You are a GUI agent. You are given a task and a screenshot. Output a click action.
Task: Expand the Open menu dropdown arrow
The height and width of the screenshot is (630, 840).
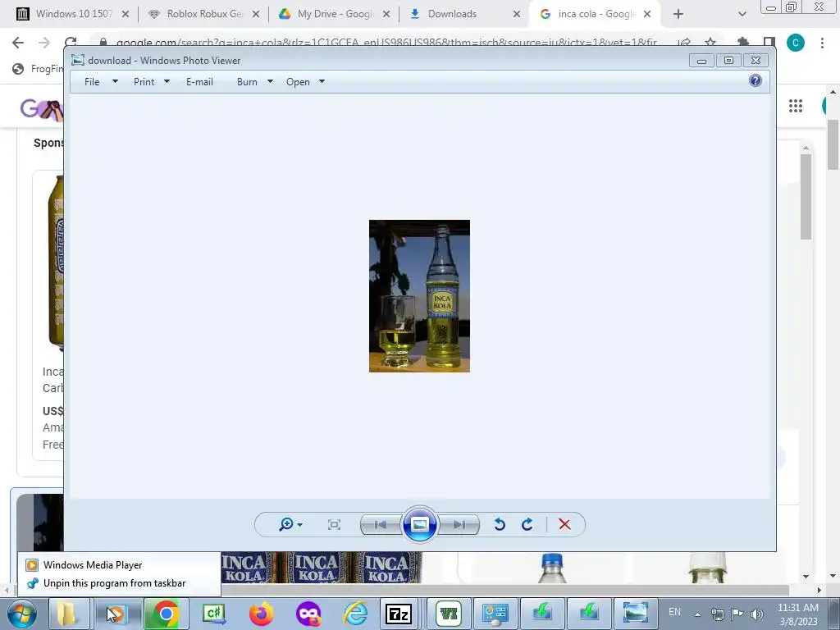(x=322, y=81)
